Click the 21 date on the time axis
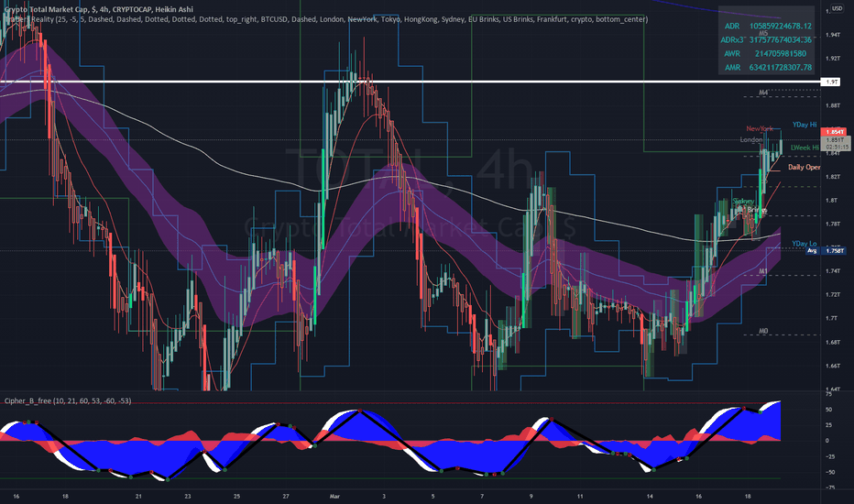The width and height of the screenshot is (854, 504). [138, 497]
